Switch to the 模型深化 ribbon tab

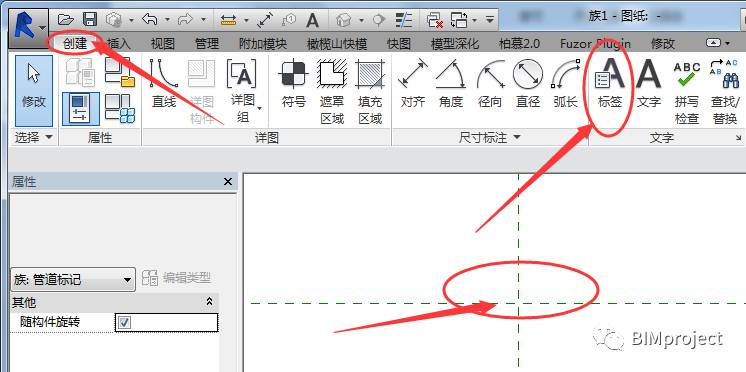[x=454, y=44]
